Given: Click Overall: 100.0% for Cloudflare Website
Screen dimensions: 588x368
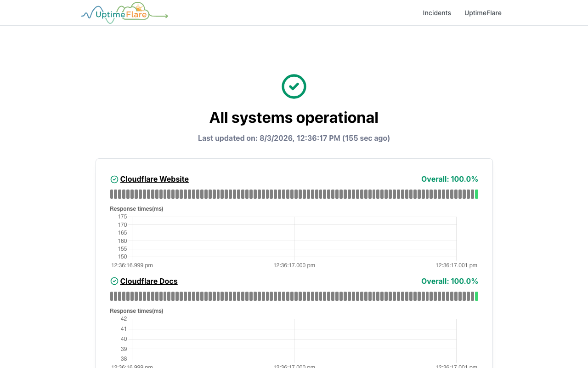Looking at the screenshot, I should [450, 179].
